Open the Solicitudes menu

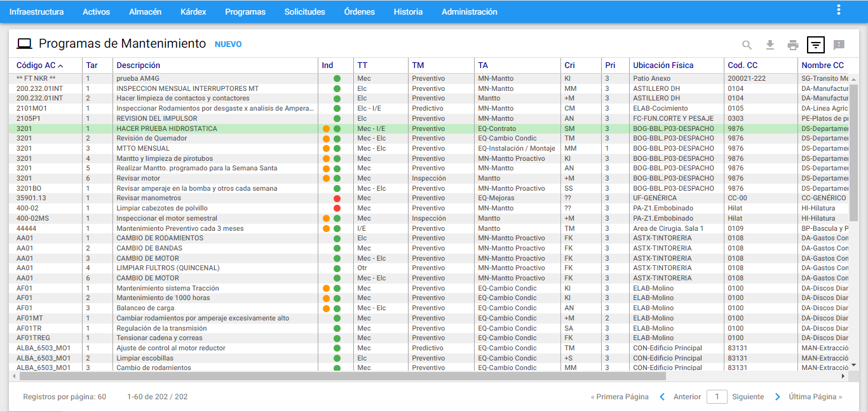[305, 11]
